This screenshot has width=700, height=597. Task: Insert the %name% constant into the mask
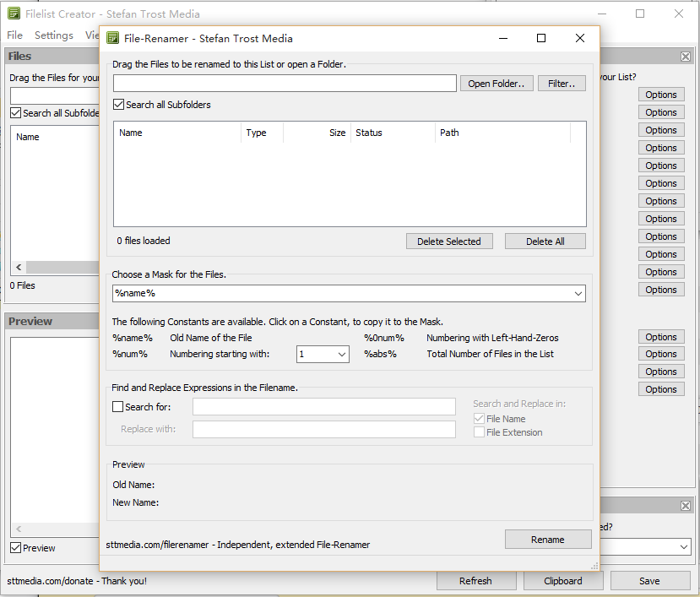point(132,338)
